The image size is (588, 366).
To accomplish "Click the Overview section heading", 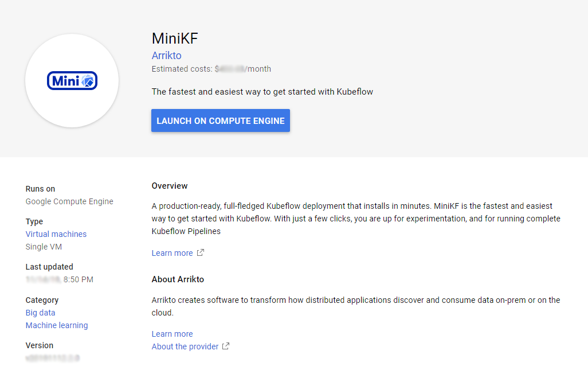I will coord(170,186).
